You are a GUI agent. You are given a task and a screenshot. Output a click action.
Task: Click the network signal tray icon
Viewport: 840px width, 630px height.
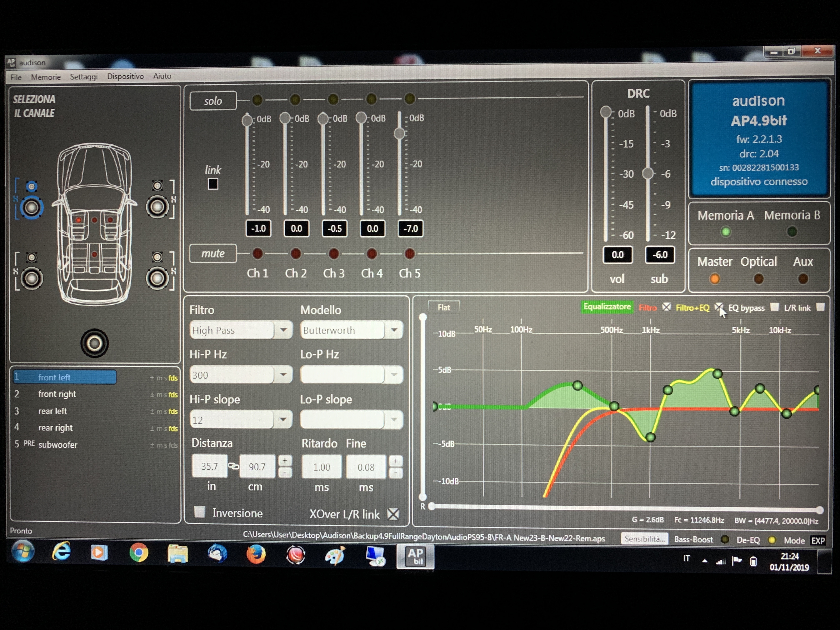[721, 561]
